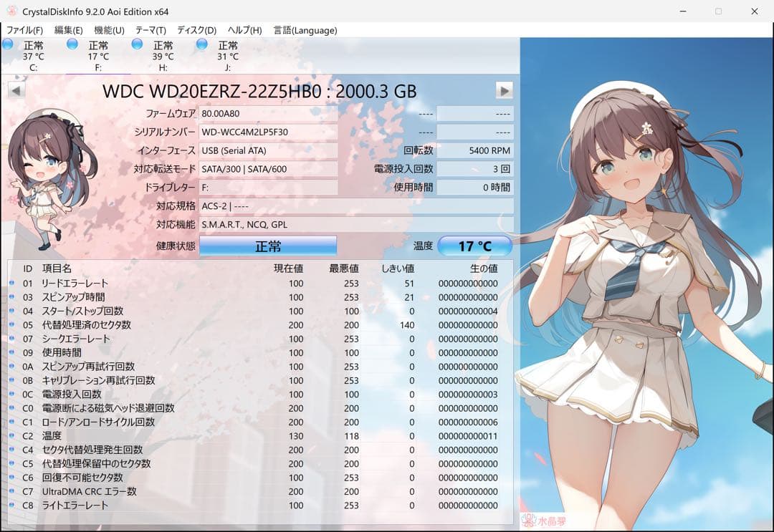
Task: Go to next disk with right arrow
Action: (x=504, y=91)
